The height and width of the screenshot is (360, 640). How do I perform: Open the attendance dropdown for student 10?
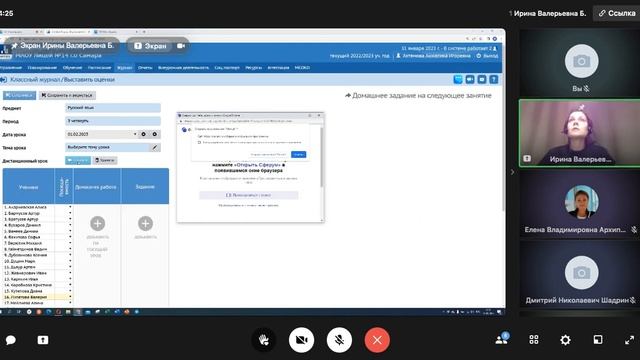(70, 261)
